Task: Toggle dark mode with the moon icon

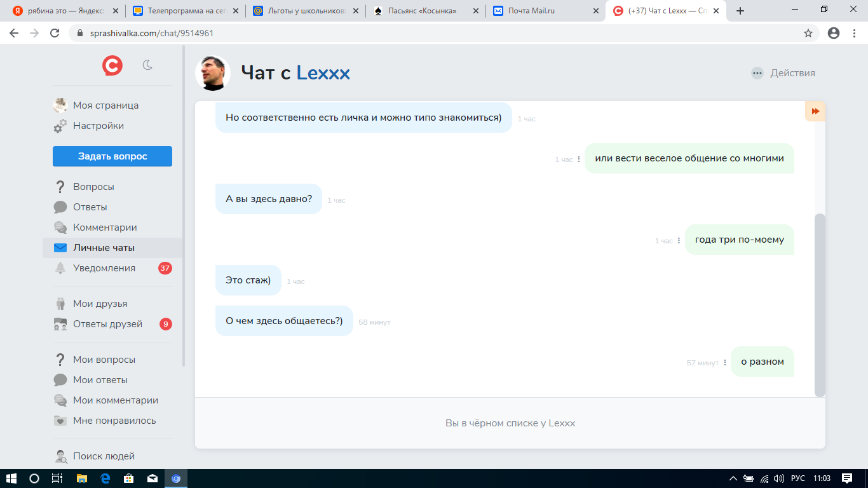Action: coord(147,65)
